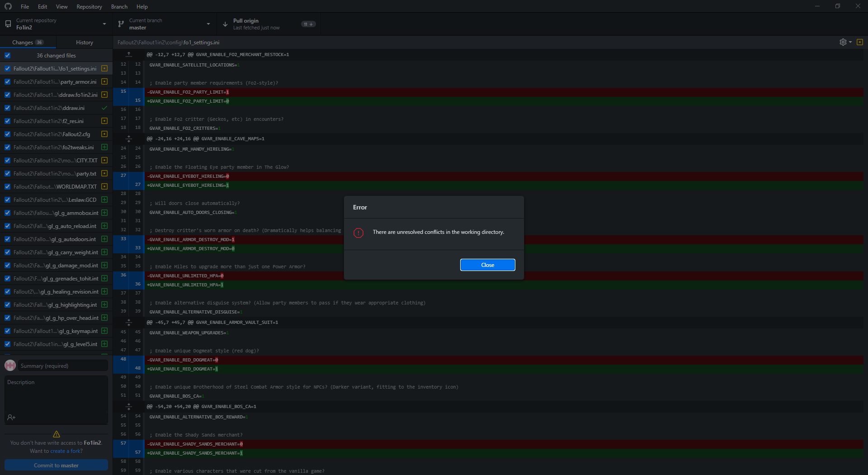This screenshot has height=475, width=868.
Task: Click added status icon for Leslaw.GCD
Action: [x=104, y=199]
